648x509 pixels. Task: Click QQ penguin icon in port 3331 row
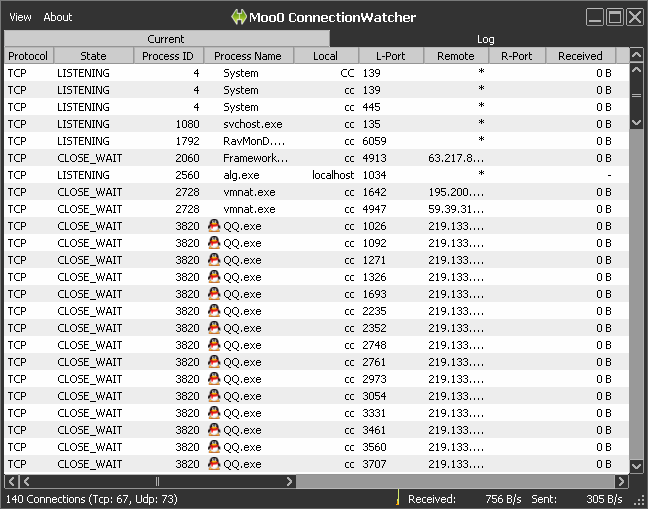click(214, 413)
